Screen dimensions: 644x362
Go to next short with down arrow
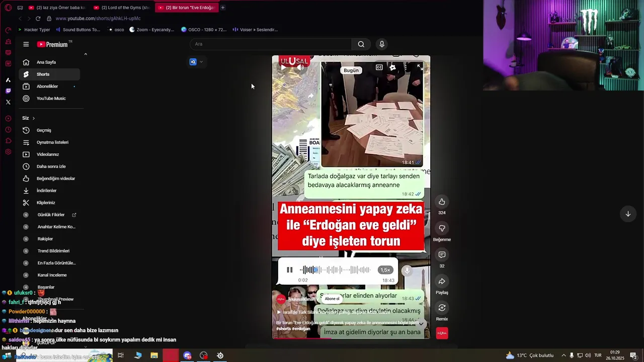pos(628,214)
